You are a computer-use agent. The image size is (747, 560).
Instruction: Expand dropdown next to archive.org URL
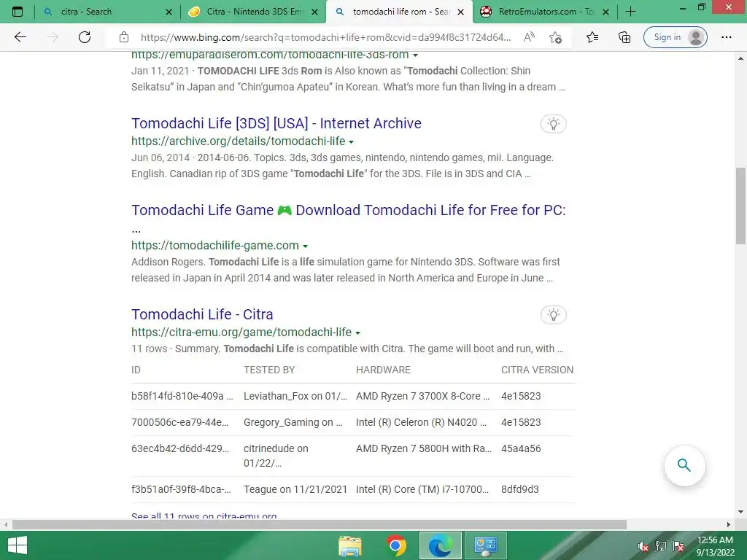click(351, 142)
